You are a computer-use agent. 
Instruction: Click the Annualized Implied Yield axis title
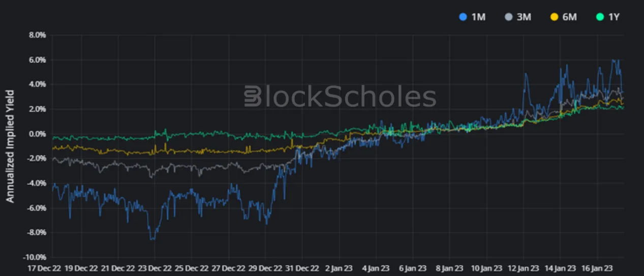click(10, 146)
